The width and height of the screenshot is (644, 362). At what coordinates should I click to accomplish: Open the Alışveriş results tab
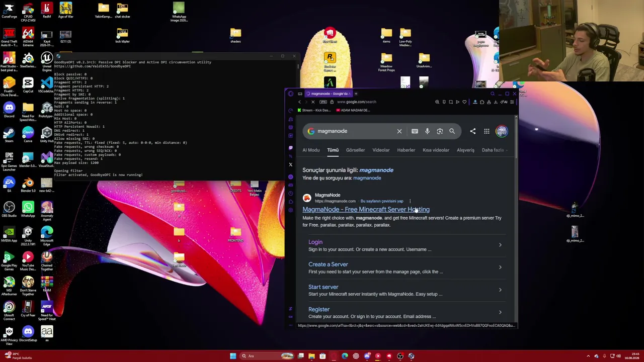[465, 150]
